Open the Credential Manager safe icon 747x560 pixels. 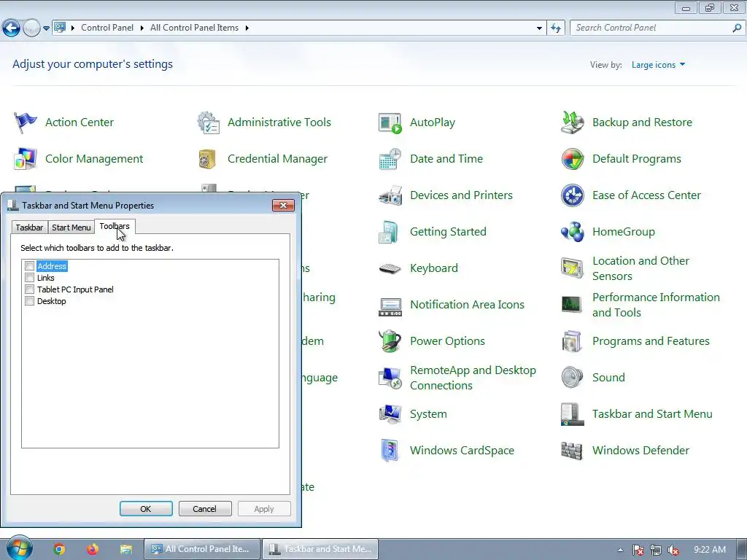(207, 158)
